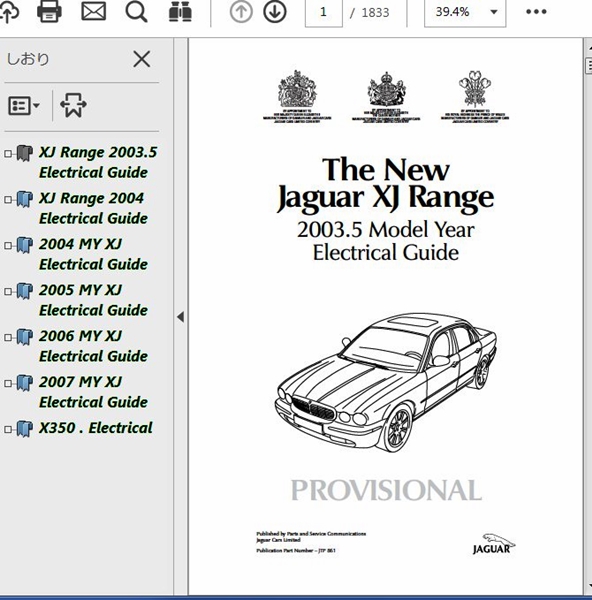Click the Jaguar XJ car illustration on the page
Screen dimensions: 592x600
point(386,383)
